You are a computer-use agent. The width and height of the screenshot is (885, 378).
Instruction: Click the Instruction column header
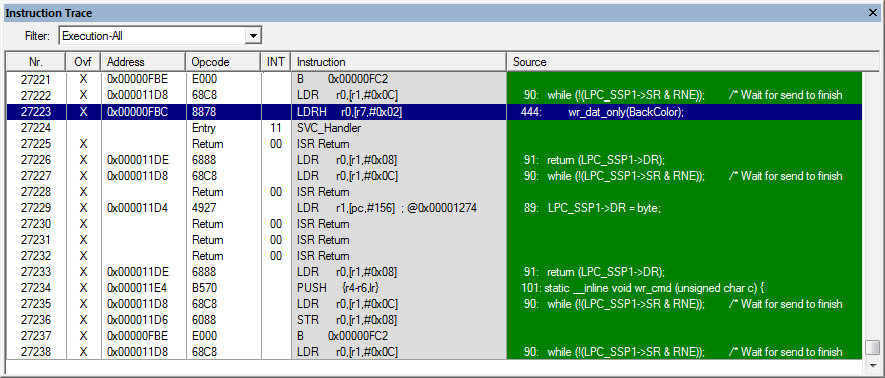pos(398,62)
